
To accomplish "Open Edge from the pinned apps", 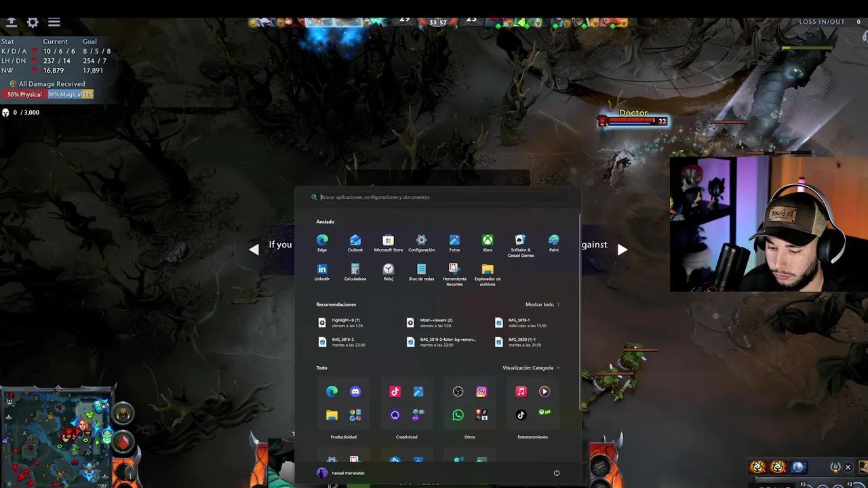I will click(322, 243).
